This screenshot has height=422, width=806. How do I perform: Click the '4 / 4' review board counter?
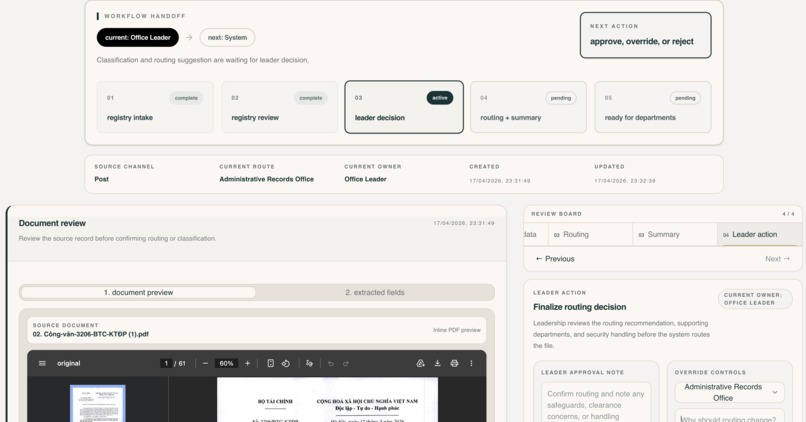pos(788,214)
